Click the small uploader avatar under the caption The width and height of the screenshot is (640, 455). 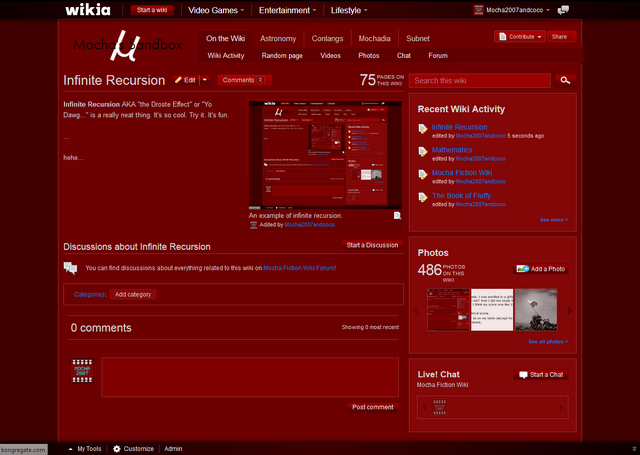coord(253,225)
